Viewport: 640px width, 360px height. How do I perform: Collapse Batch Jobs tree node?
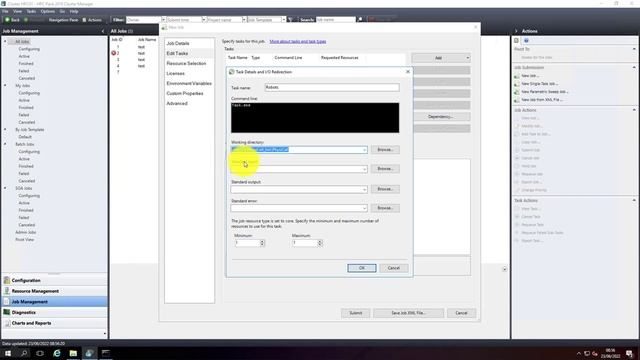click(5, 144)
